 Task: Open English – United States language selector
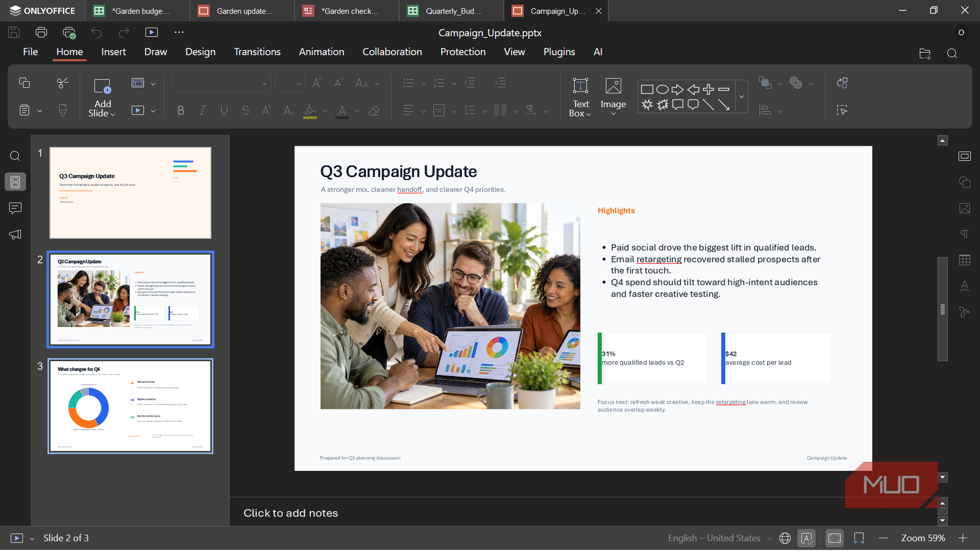(x=719, y=538)
